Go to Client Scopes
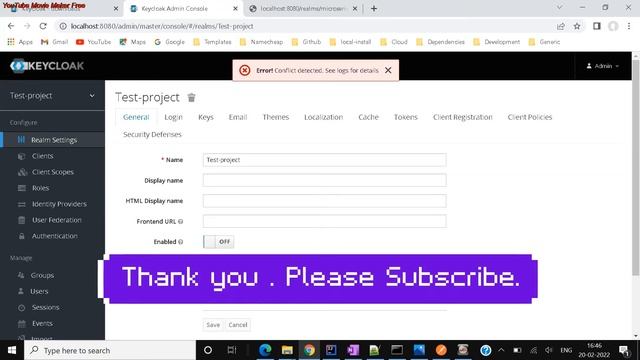Image resolution: width=640 pixels, height=360 pixels. coord(53,172)
